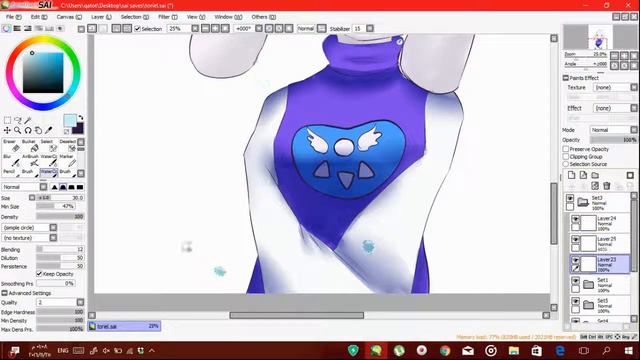Open the Effect (none) dropdown

(x=616, y=108)
